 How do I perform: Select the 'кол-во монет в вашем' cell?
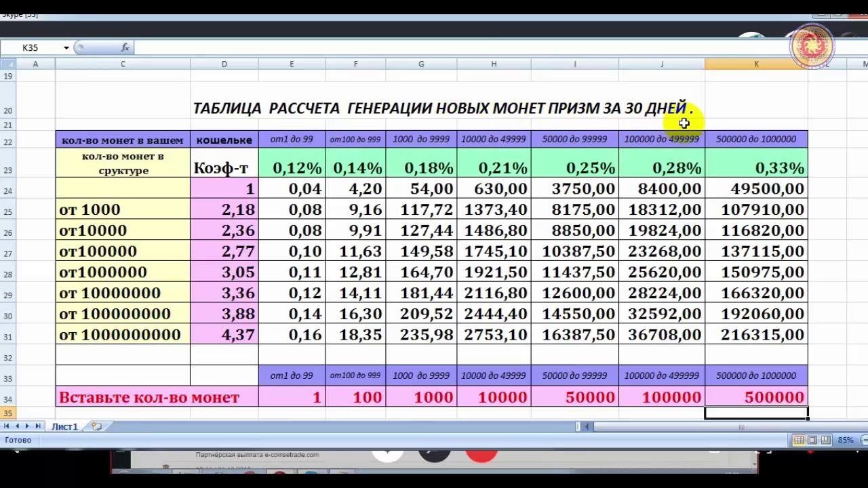coord(123,139)
